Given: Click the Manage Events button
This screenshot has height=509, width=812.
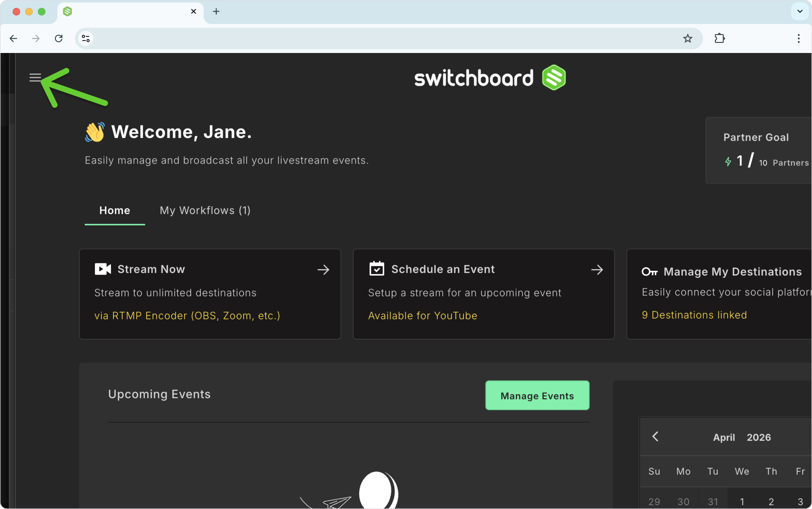Looking at the screenshot, I should [x=537, y=395].
